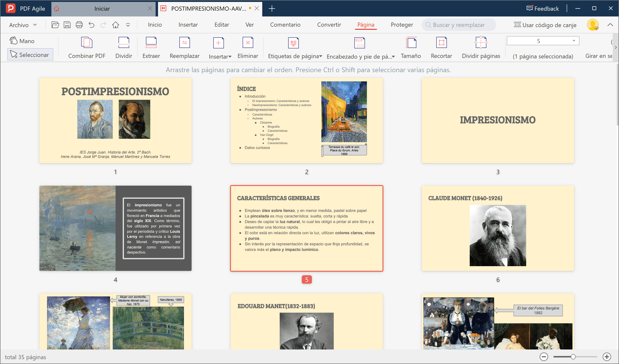Zoom out thumbnails with minus button
Viewport: 619px width, 364px height.
[x=544, y=357]
